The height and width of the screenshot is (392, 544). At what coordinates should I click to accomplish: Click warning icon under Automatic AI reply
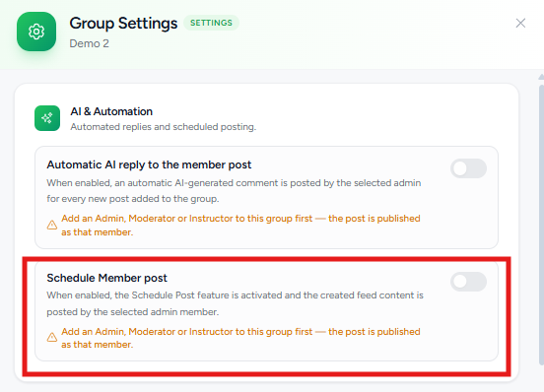click(52, 225)
